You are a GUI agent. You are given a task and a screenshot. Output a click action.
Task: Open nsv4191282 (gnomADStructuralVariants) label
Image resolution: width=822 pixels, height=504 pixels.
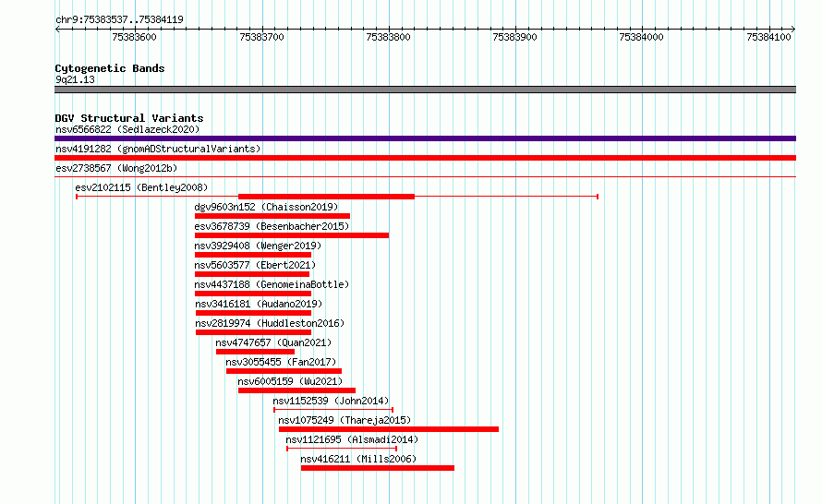click(x=158, y=149)
